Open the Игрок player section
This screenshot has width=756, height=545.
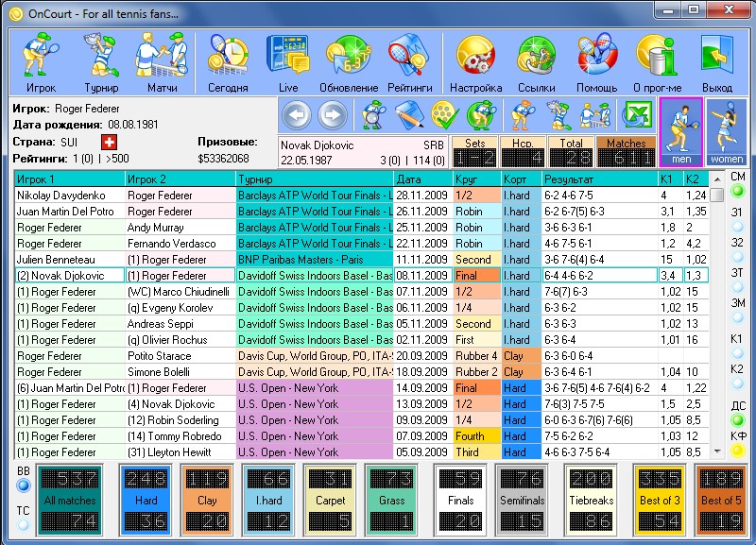click(41, 62)
